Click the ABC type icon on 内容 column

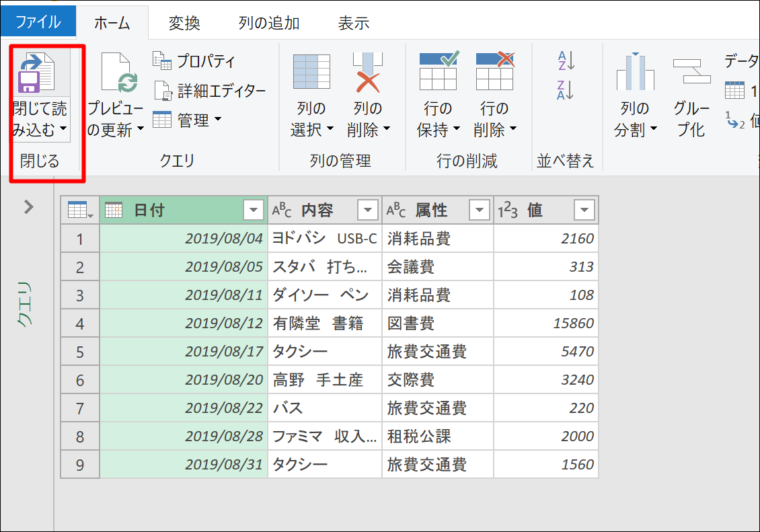(282, 210)
